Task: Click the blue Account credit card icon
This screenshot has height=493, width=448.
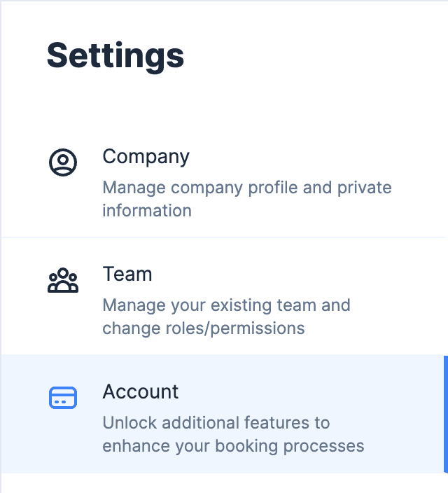Action: point(63,398)
